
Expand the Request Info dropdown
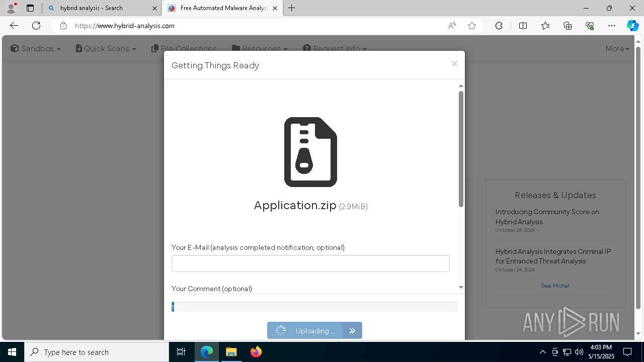[335, 48]
